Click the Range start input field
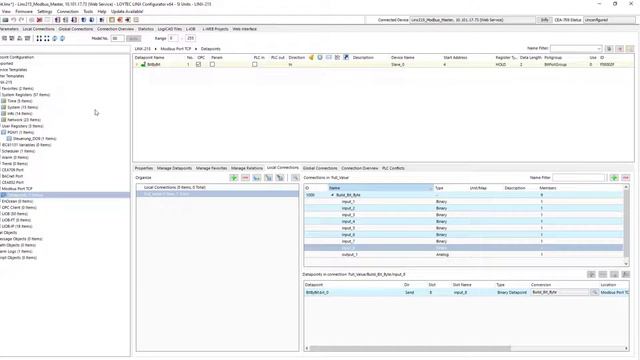The image size is (640, 360). coord(173,38)
